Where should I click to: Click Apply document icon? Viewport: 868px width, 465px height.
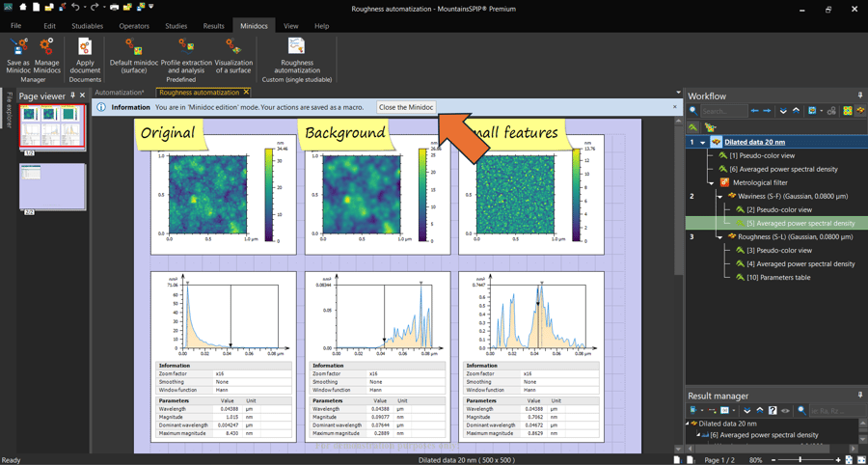coord(85,47)
